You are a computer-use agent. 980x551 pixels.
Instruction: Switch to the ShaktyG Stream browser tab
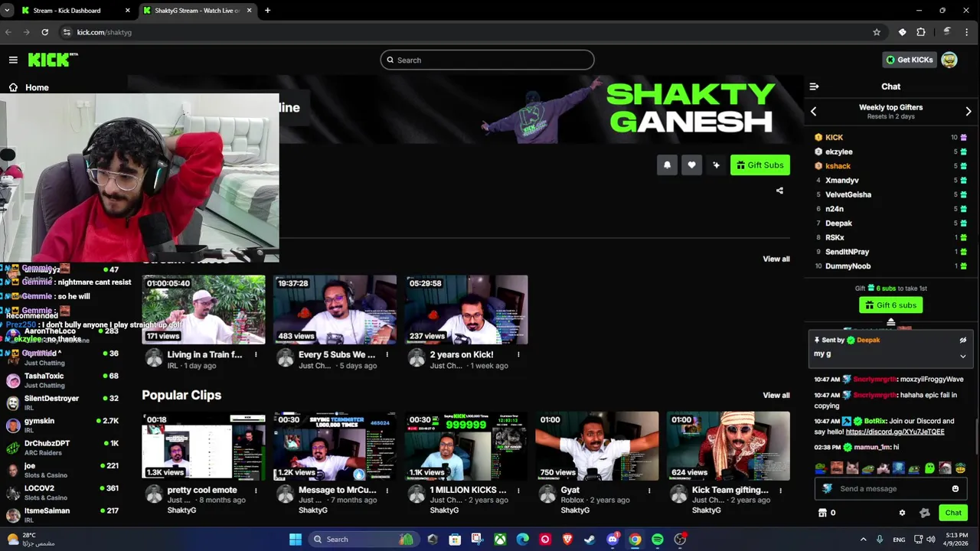[198, 11]
